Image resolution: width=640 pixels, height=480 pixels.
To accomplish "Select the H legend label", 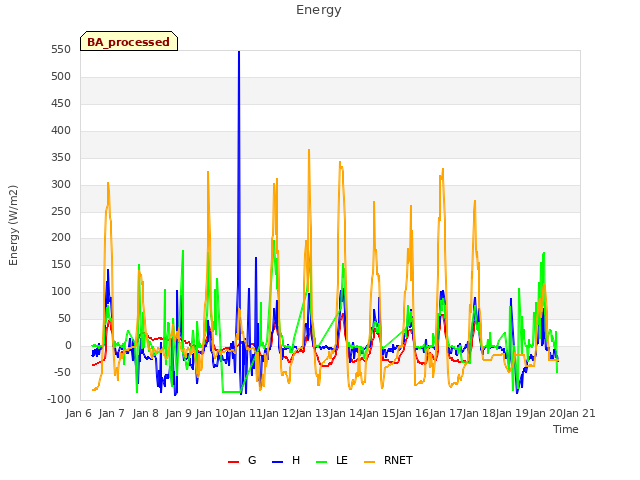I will [296, 460].
